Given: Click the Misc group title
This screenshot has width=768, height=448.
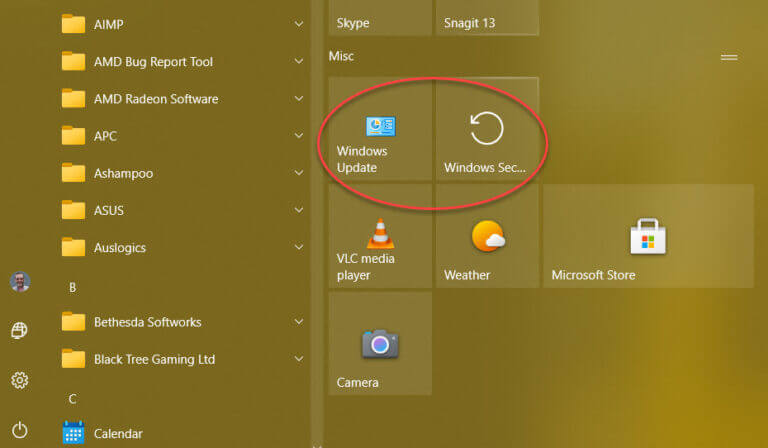Looking at the screenshot, I should pos(341,56).
